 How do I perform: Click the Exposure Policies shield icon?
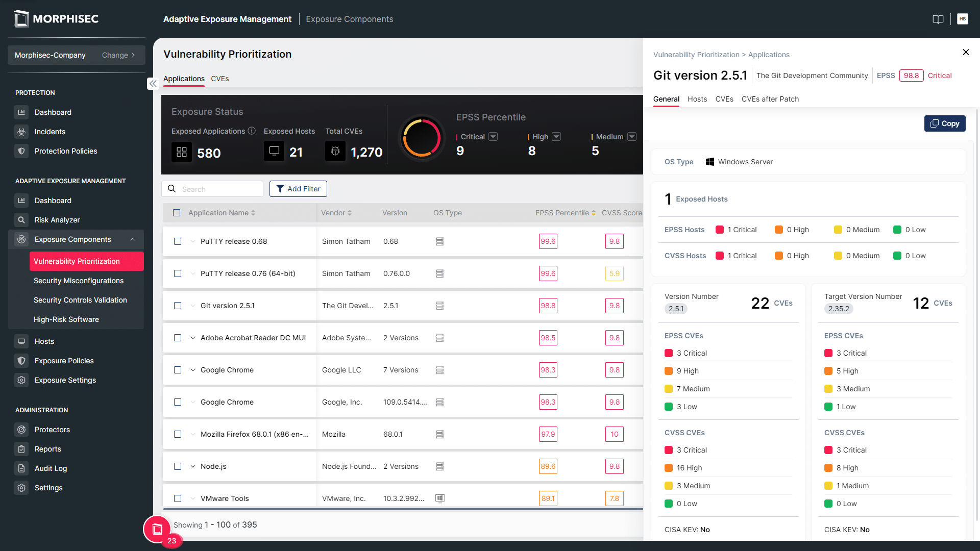coord(21,361)
